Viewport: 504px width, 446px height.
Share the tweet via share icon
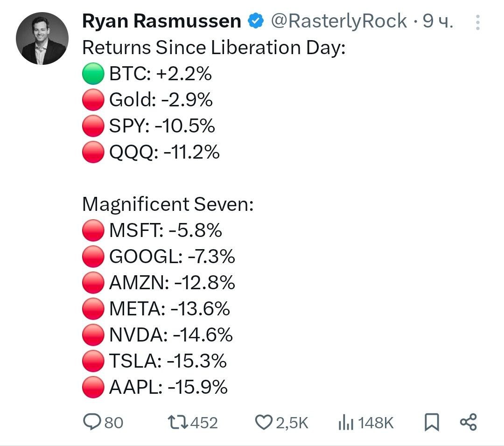tap(469, 422)
